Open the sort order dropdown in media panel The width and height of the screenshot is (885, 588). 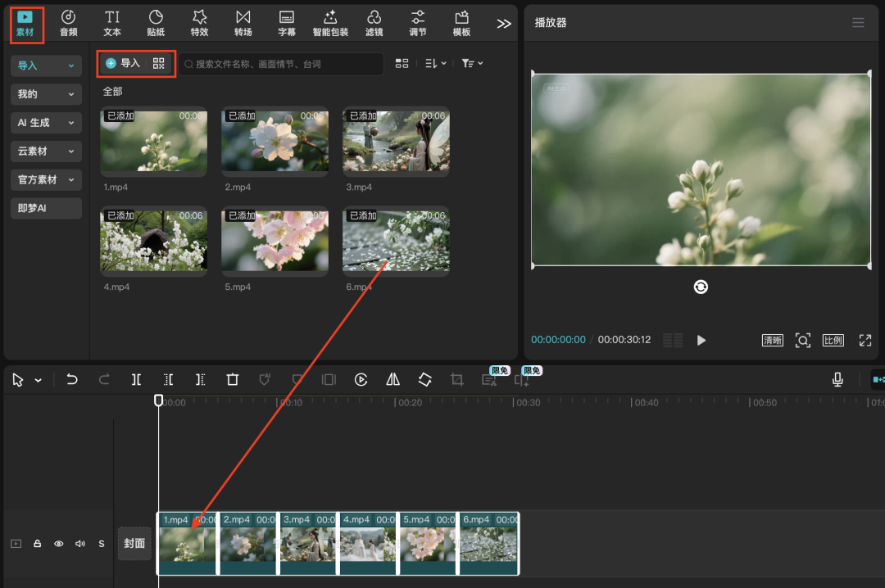435,63
